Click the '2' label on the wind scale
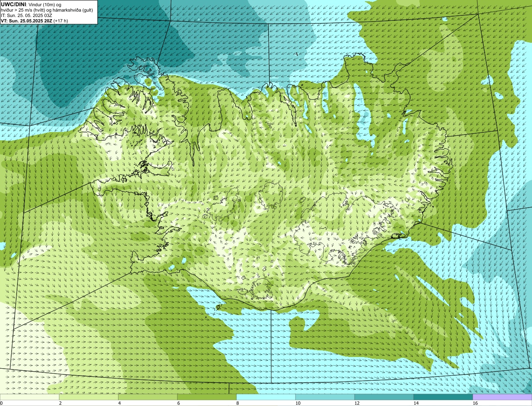Screen dimensions: 532x406 coord(60,403)
